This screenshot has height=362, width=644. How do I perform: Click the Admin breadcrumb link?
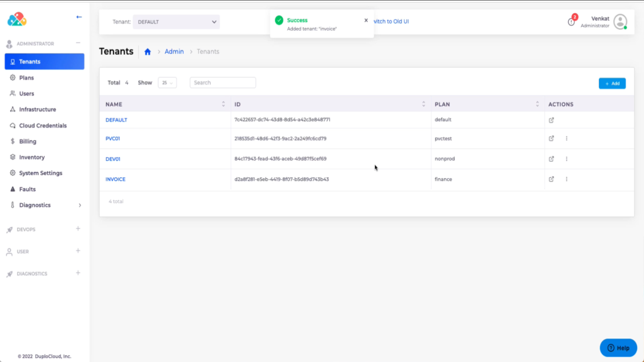[x=174, y=51]
